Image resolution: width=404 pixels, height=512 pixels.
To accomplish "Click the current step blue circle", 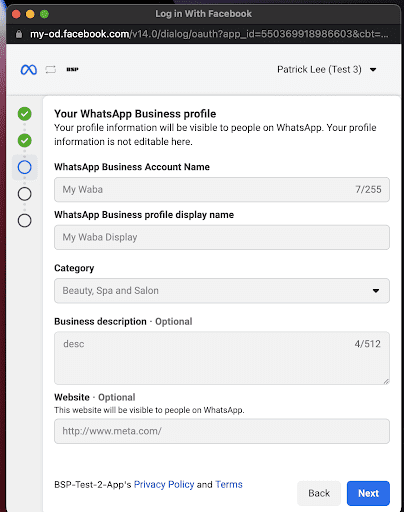I will 25,167.
